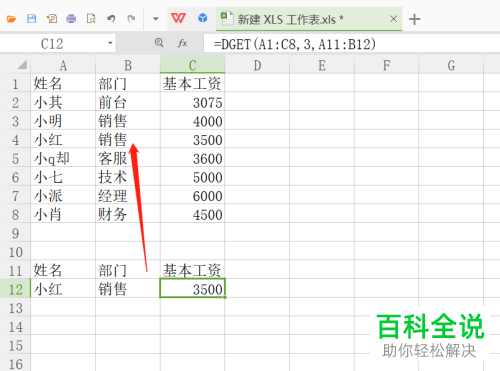Viewport: 500px width, 371px height.
Task: Select cell B12 containing 销售
Action: pos(128,289)
